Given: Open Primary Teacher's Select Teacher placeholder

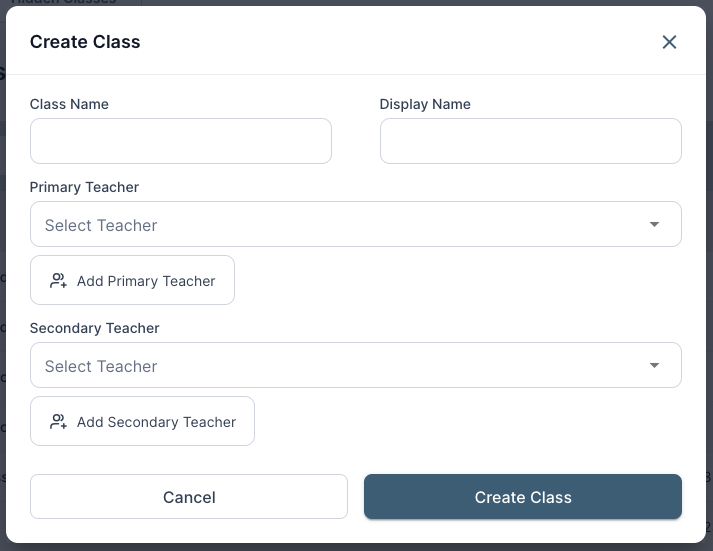Looking at the screenshot, I should 101,225.
